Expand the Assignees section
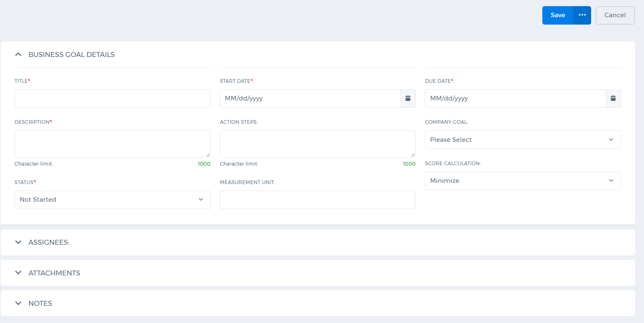The height and width of the screenshot is (323, 644). [x=18, y=242]
